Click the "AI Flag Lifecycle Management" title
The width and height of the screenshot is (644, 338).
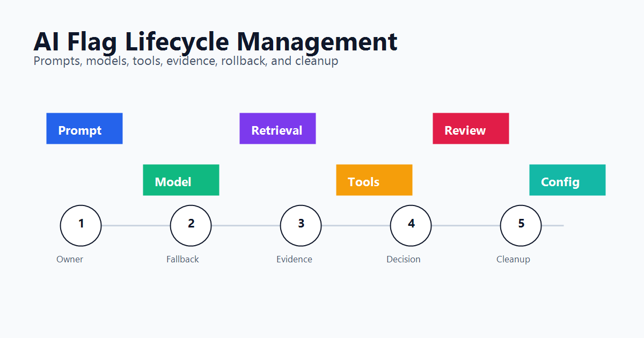tap(215, 41)
